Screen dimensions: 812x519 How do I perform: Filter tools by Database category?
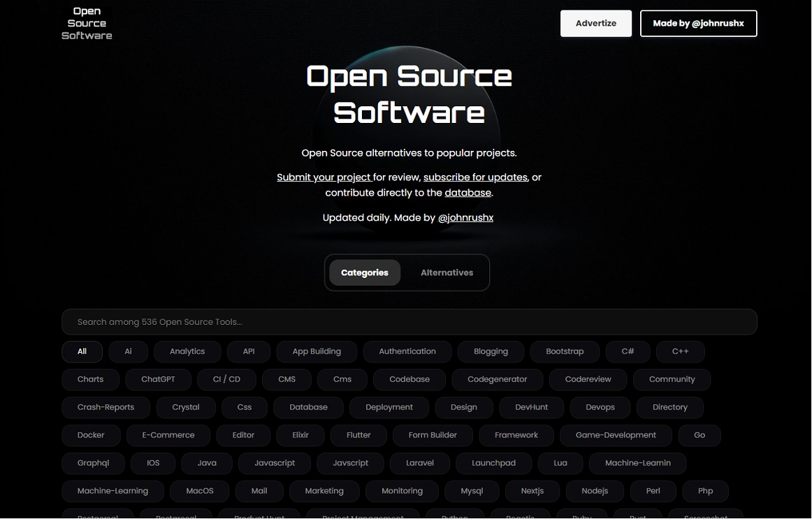(308, 407)
